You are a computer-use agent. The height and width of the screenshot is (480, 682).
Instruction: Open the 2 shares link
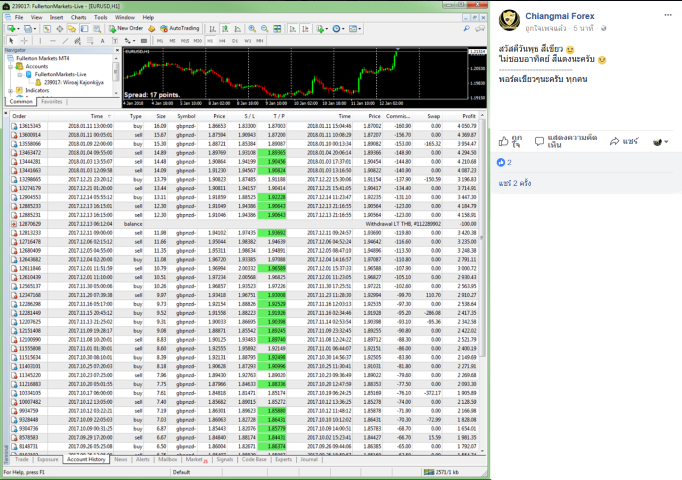click(515, 183)
